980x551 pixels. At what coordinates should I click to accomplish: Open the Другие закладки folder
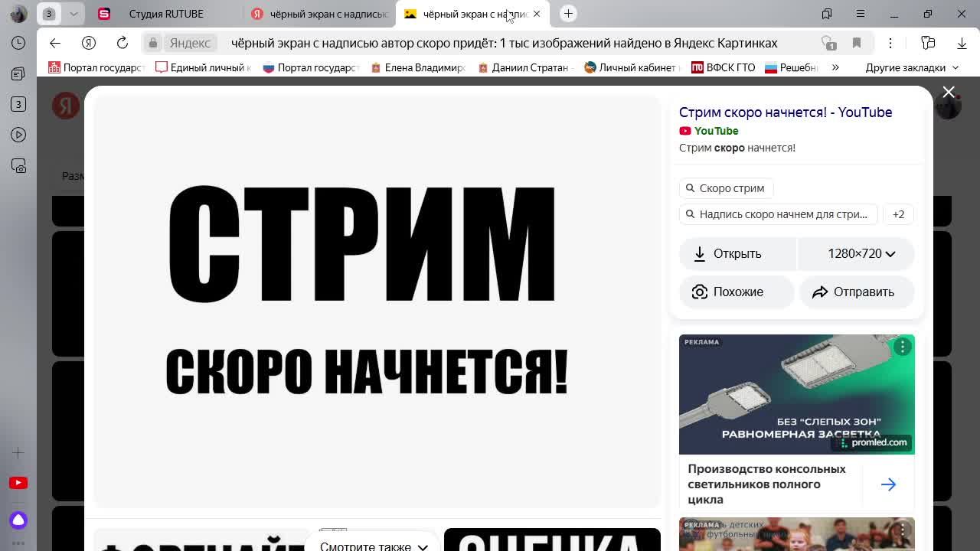click(912, 67)
